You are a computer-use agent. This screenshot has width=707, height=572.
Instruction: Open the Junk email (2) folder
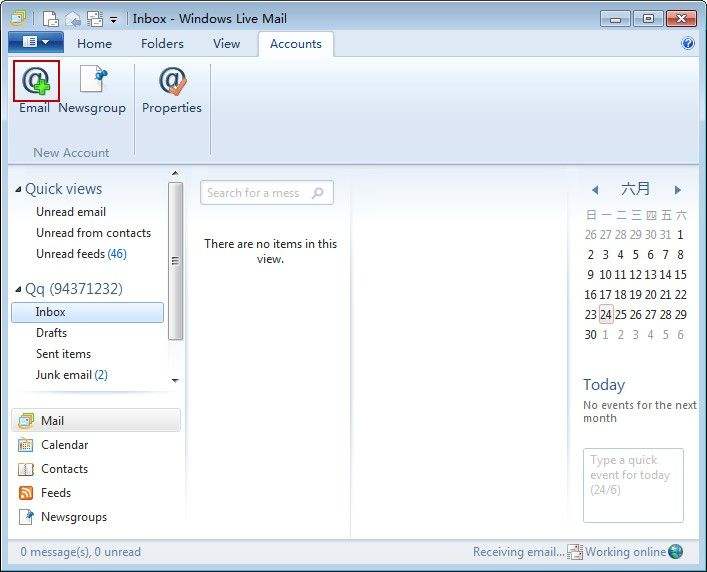point(71,375)
